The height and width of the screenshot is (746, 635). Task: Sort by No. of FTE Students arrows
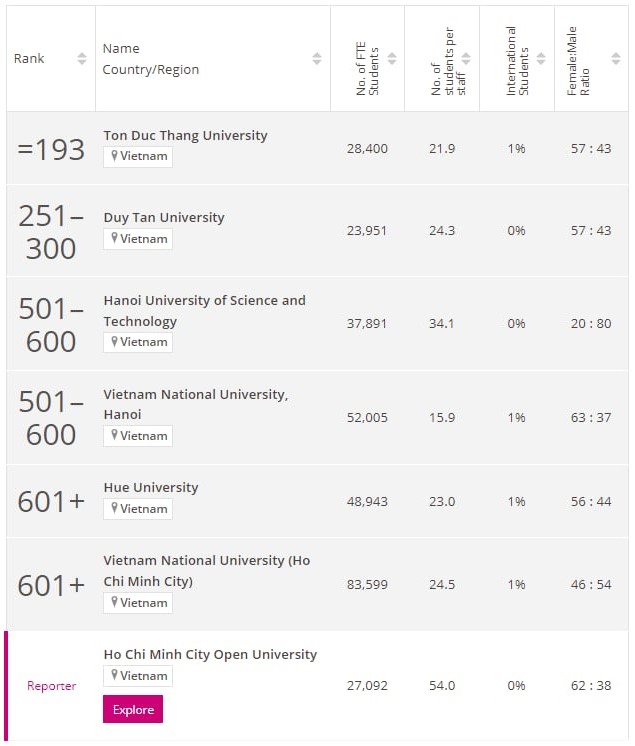tap(392, 59)
